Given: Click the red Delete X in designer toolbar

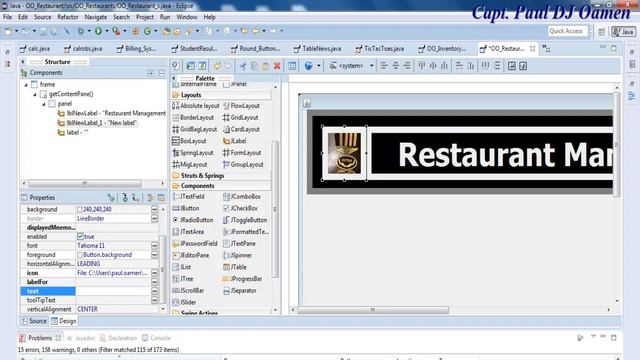Looking at the screenshot, I should coord(277,66).
